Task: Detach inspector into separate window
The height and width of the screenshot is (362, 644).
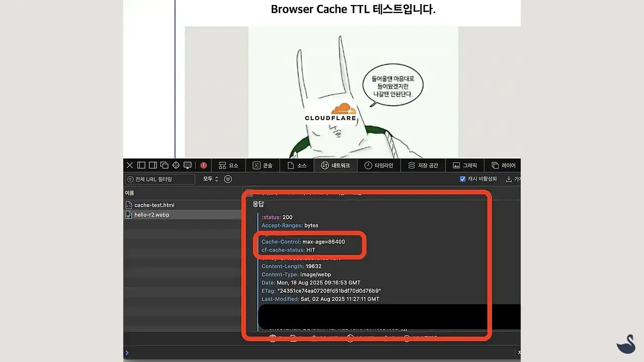Action: point(165,165)
